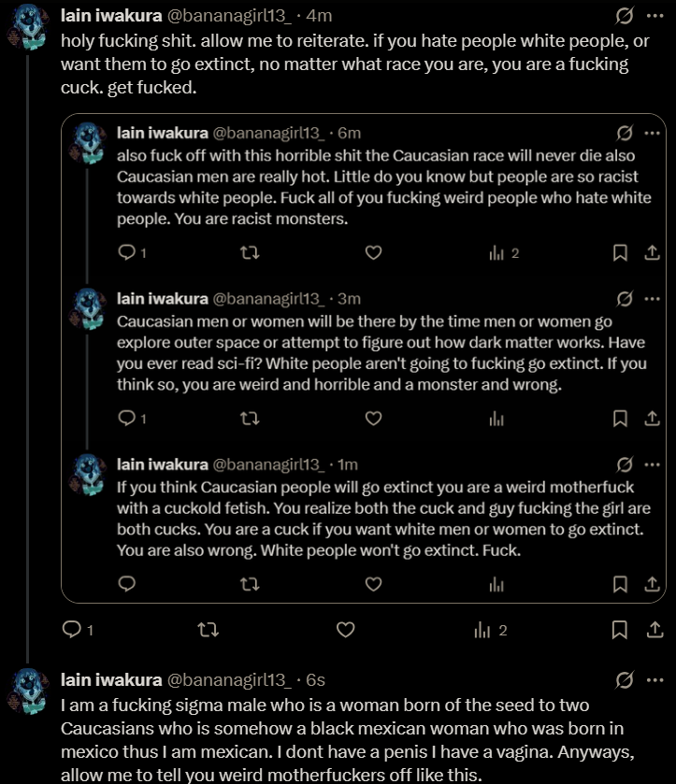Bookmark the tweet posted 3m ago

pyautogui.click(x=619, y=419)
